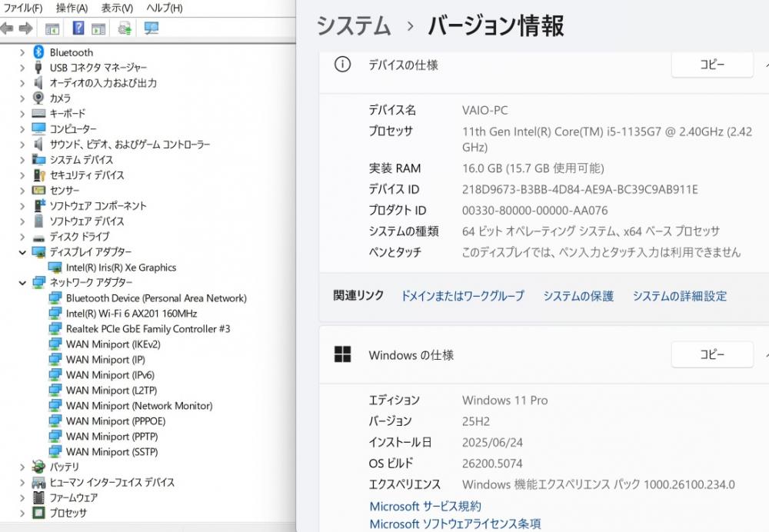The height and width of the screenshot is (532, 769).
Task: Select the ヒューマン インターフェイス デバイス icon
Action: [x=38, y=483]
